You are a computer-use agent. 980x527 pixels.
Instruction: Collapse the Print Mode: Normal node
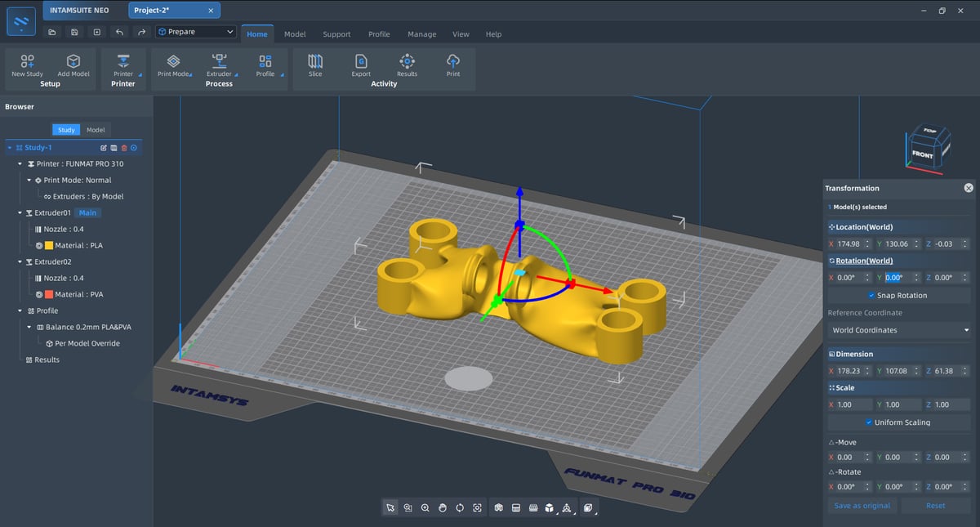coord(29,181)
